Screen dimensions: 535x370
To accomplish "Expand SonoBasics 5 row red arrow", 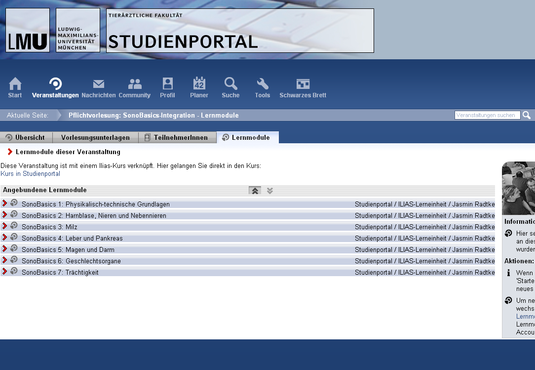I will pyautogui.click(x=4, y=248).
